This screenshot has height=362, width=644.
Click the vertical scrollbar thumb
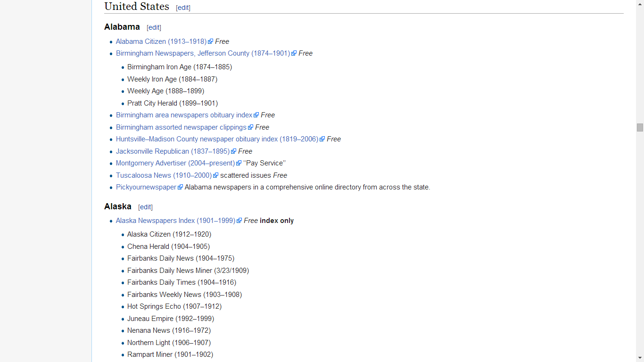coord(640,127)
